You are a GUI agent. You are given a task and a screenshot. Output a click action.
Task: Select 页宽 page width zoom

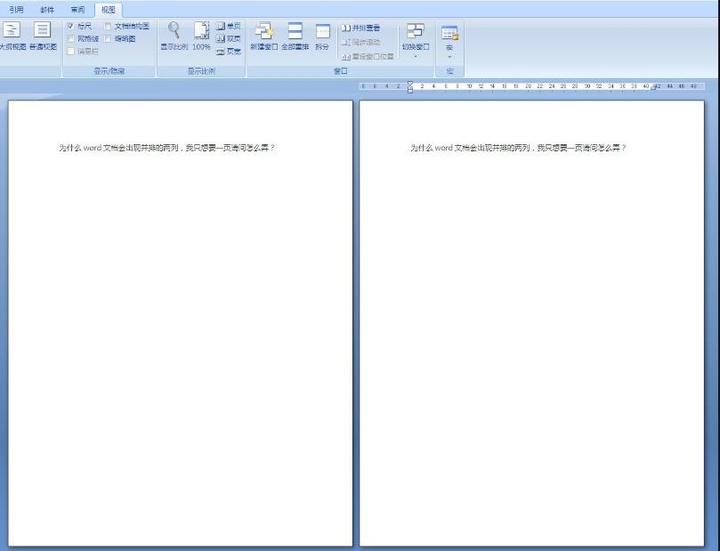pyautogui.click(x=228, y=51)
